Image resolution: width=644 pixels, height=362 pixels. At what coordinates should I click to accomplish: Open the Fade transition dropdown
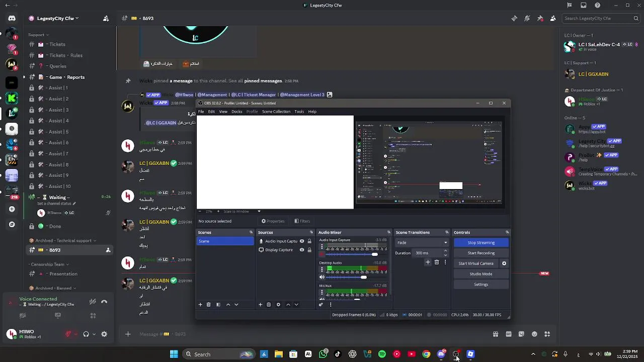pos(422,242)
